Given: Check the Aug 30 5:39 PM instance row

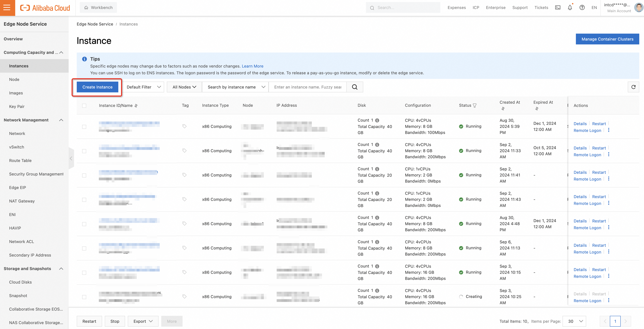Looking at the screenshot, I should click(84, 127).
